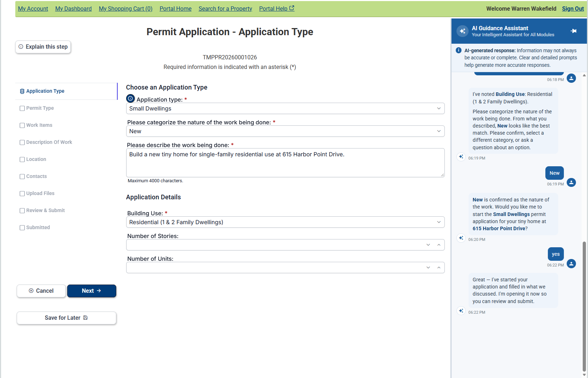Click the Application Type step icon in sidebar
This screenshot has height=378, width=588.
(22, 91)
